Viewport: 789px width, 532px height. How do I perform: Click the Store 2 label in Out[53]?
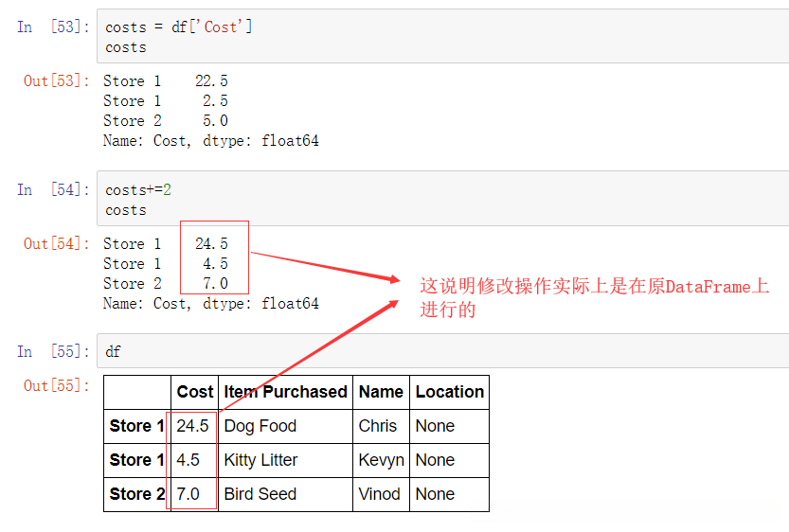click(133, 120)
